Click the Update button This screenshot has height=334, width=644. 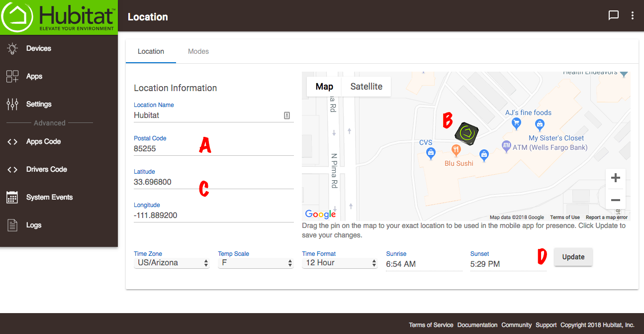573,257
